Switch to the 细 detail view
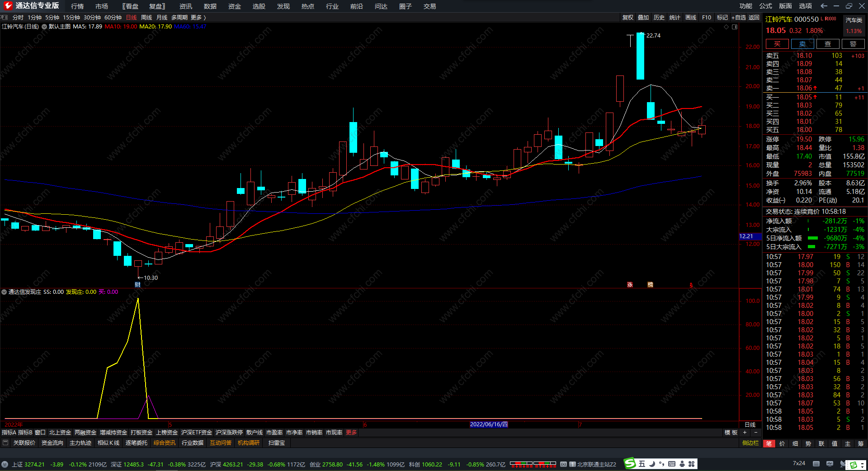This screenshot has width=868, height=471. 795,443
